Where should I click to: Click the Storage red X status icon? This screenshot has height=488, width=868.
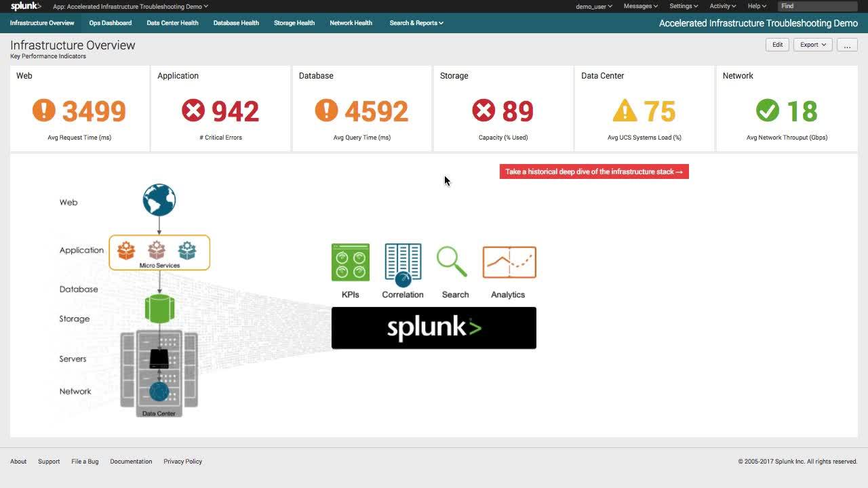pos(484,110)
